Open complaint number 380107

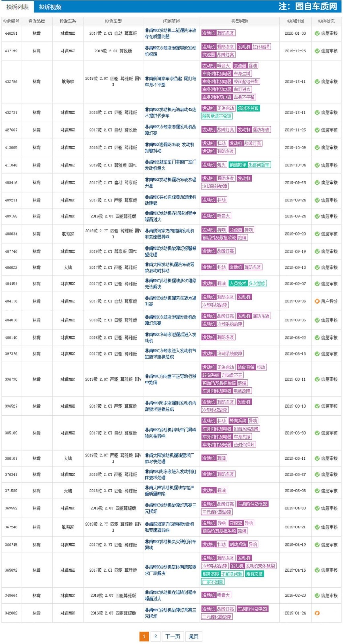click(x=11, y=458)
